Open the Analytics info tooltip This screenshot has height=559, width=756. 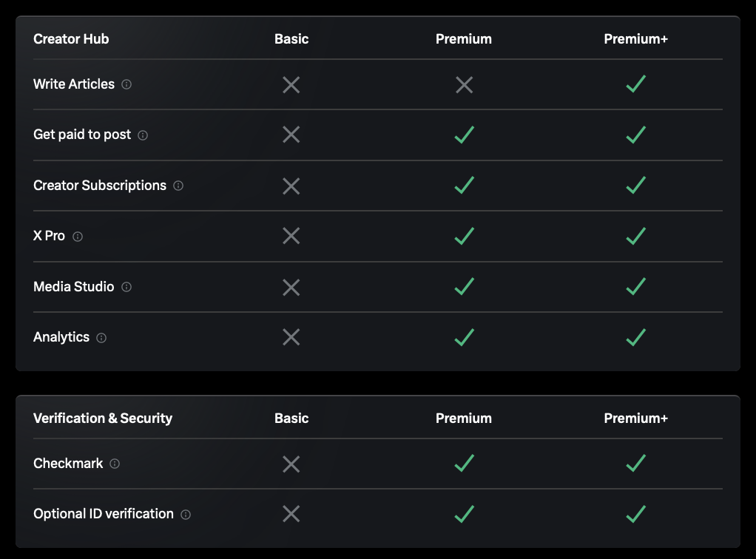[101, 337]
